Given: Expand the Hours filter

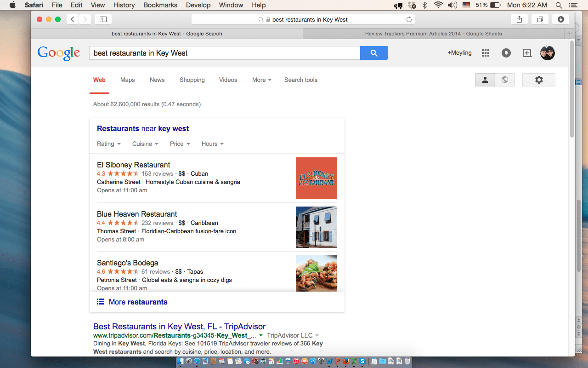Looking at the screenshot, I should click(x=213, y=144).
